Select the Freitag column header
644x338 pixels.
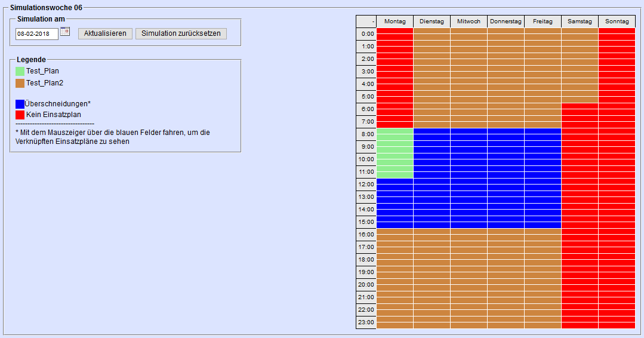(543, 21)
